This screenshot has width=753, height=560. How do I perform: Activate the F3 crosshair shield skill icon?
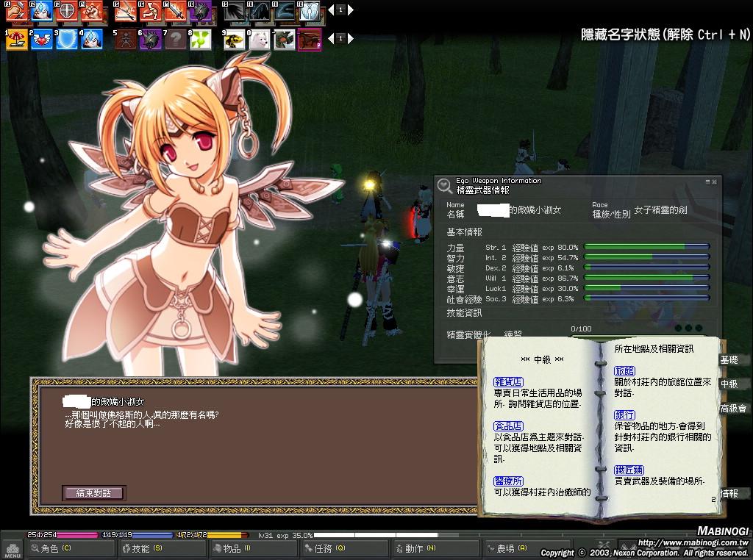[67, 11]
